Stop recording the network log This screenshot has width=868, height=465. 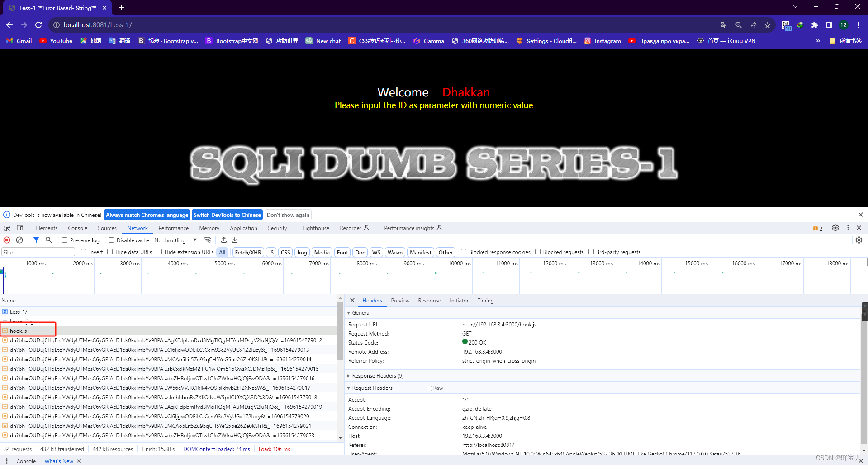coord(6,240)
